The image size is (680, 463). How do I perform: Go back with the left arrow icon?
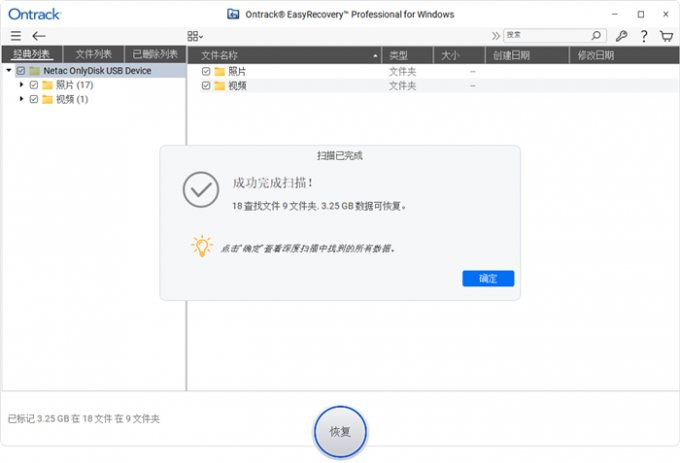point(39,36)
